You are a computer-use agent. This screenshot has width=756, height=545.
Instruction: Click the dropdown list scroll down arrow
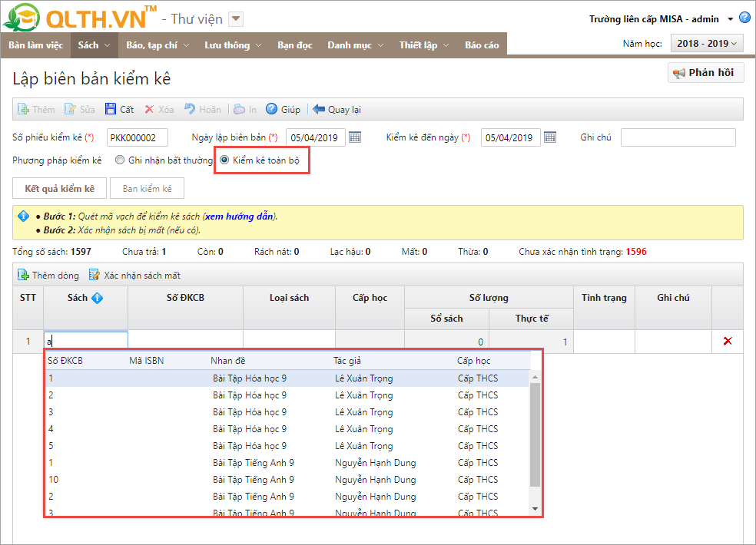[x=535, y=509]
